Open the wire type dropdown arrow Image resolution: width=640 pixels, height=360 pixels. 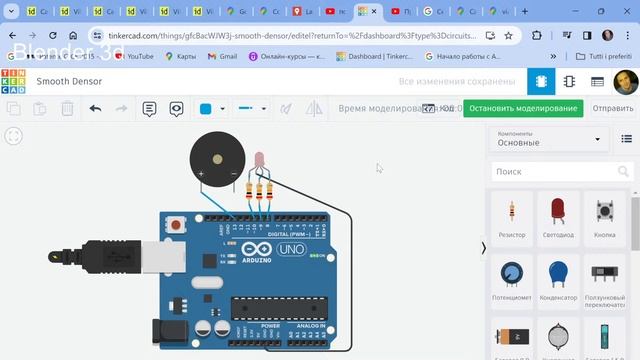coord(264,109)
